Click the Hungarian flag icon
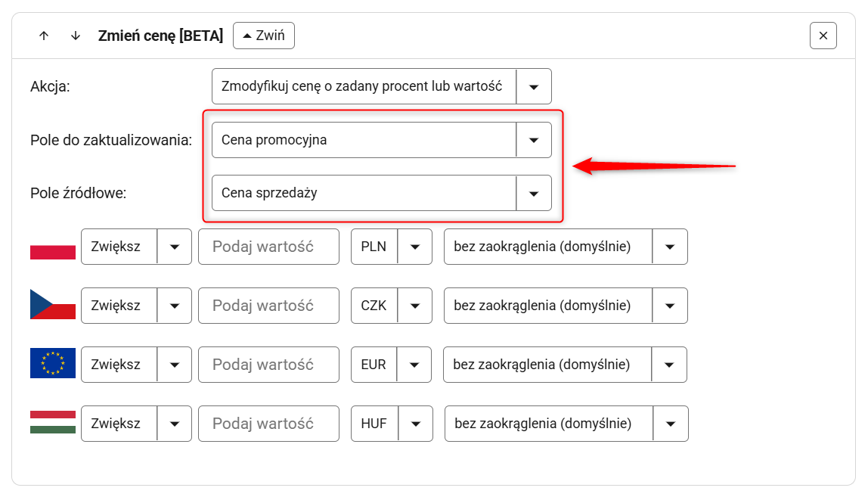Viewport: 868px width, 497px height. 53,423
